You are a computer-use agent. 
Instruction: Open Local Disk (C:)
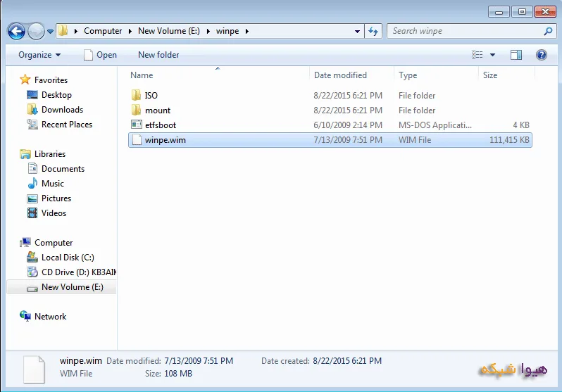click(x=68, y=258)
